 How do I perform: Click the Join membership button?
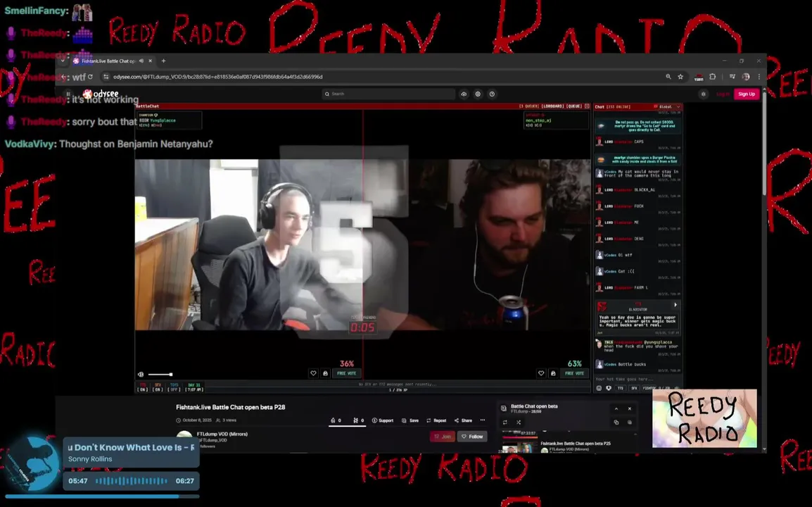(x=443, y=437)
